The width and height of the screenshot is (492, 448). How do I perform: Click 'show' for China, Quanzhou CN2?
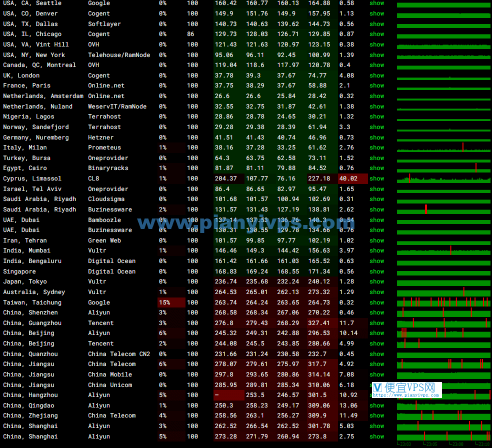[x=376, y=354]
